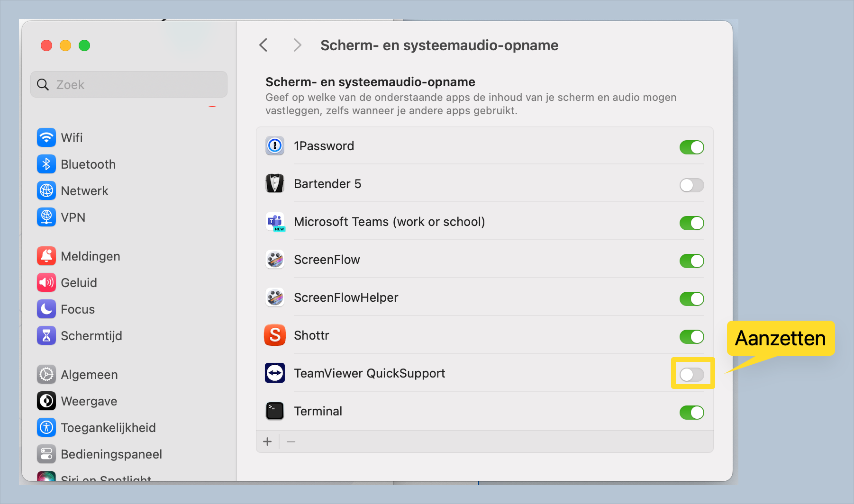Enable the Bartender 5 toggle
The width and height of the screenshot is (854, 504).
click(691, 185)
